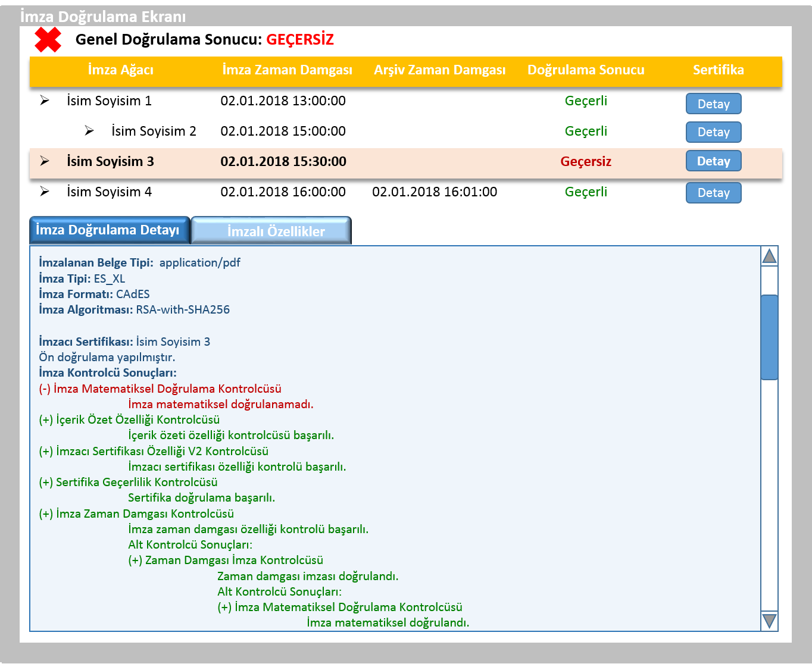Click the İmza Ağacı column header
The width and height of the screenshot is (812, 670).
(121, 70)
